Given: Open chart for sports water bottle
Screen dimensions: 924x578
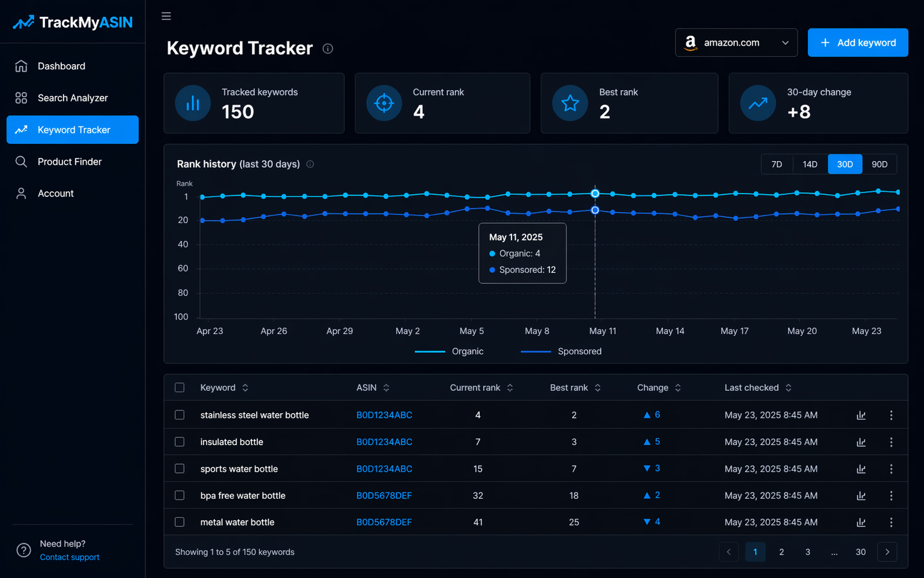Looking at the screenshot, I should [861, 469].
